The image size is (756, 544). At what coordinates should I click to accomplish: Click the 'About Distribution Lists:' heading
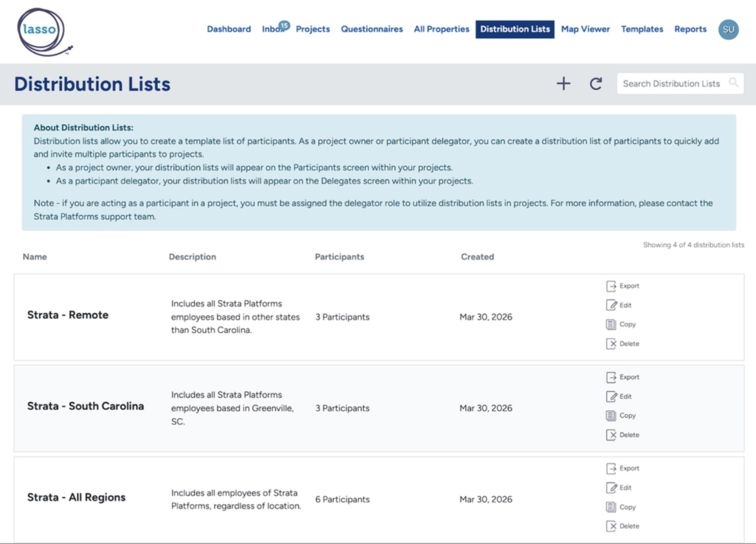(x=83, y=128)
